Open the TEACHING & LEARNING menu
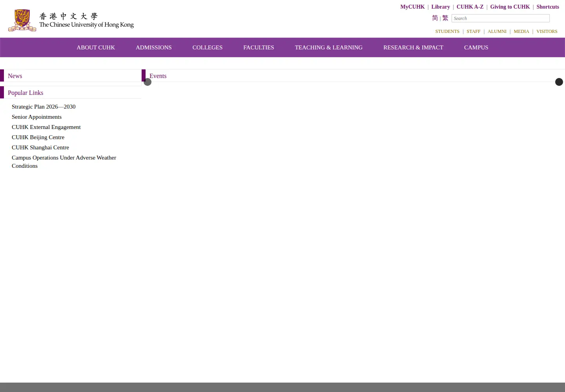565x392 pixels. 329,47
